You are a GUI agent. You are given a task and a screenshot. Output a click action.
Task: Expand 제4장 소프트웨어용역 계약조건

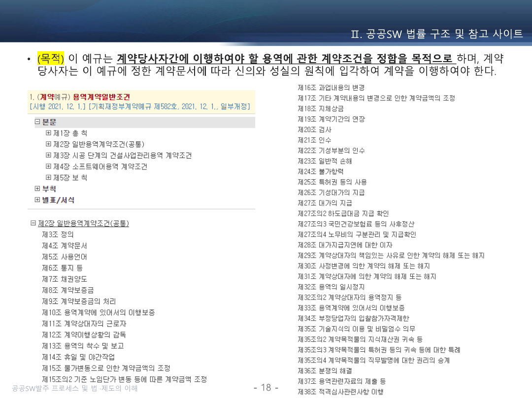tap(48, 166)
